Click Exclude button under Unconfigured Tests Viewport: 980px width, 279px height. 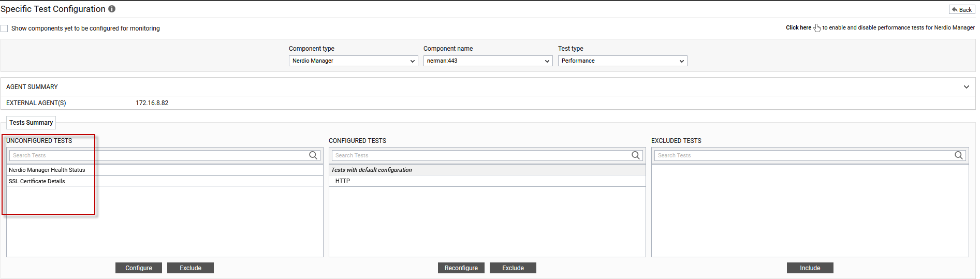click(x=191, y=268)
